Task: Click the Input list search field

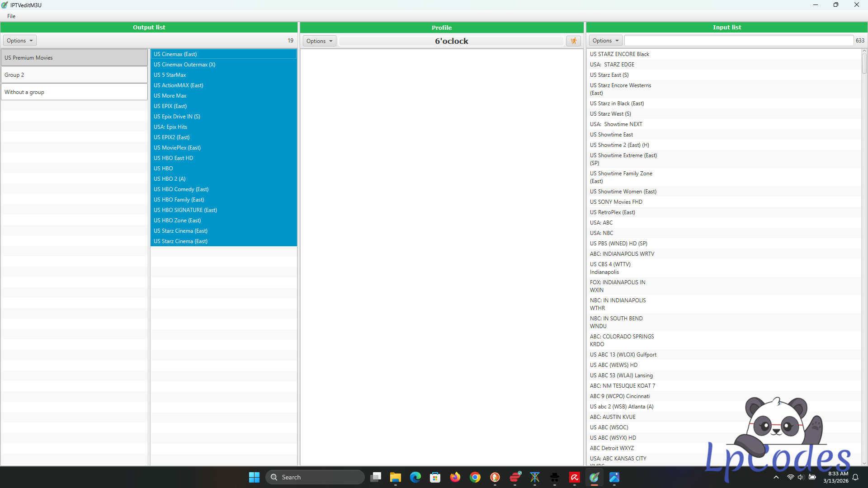Action: pyautogui.click(x=738, y=41)
